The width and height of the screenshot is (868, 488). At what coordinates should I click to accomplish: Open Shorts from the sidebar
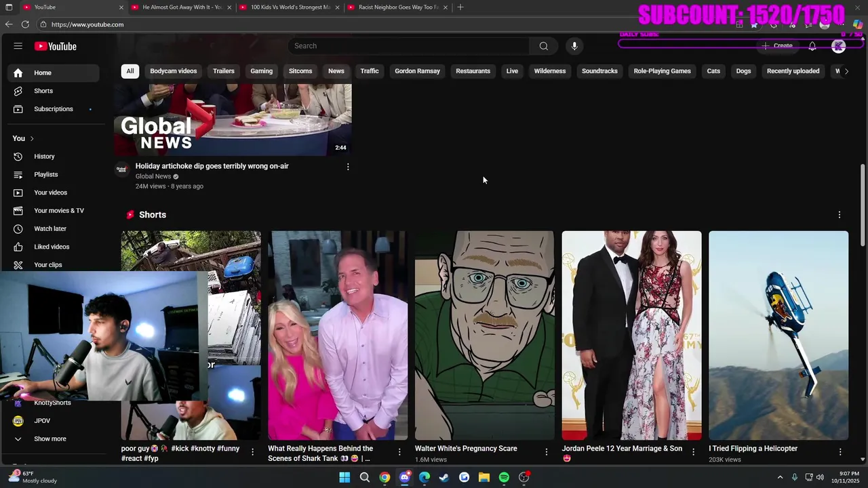click(x=53, y=91)
